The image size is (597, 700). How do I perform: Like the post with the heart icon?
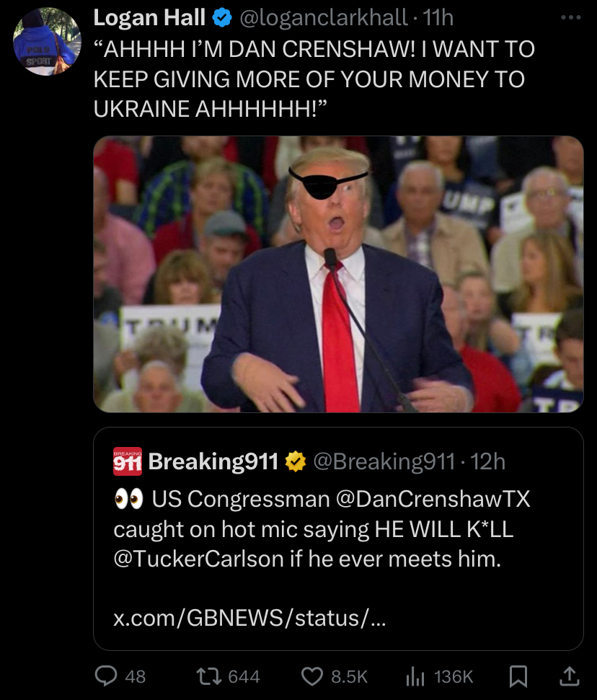pyautogui.click(x=312, y=676)
